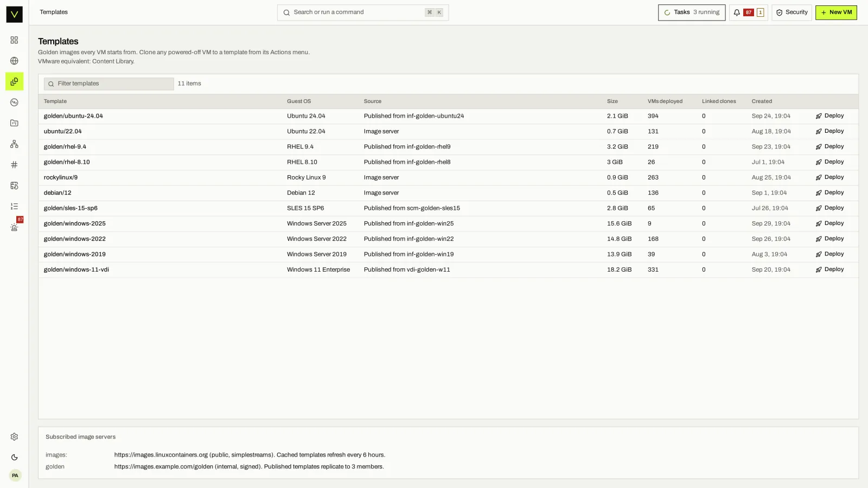Deploy the golden/windows-2025 template

(830, 223)
